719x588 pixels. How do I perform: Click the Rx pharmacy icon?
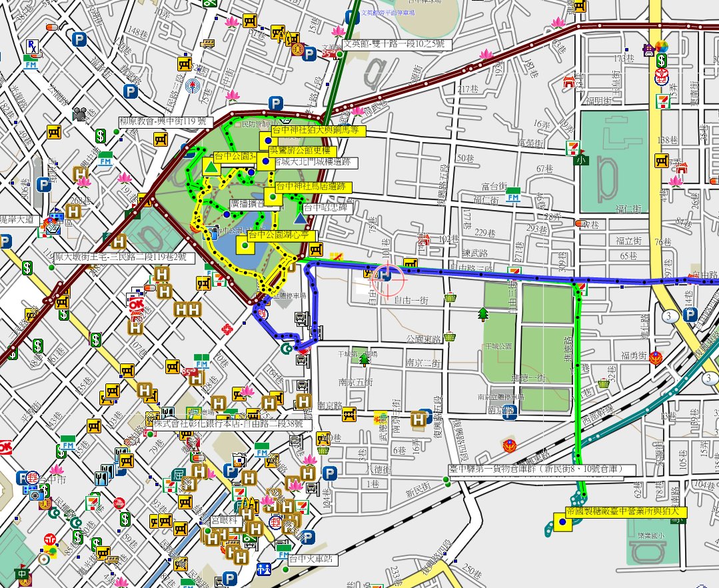click(31, 46)
